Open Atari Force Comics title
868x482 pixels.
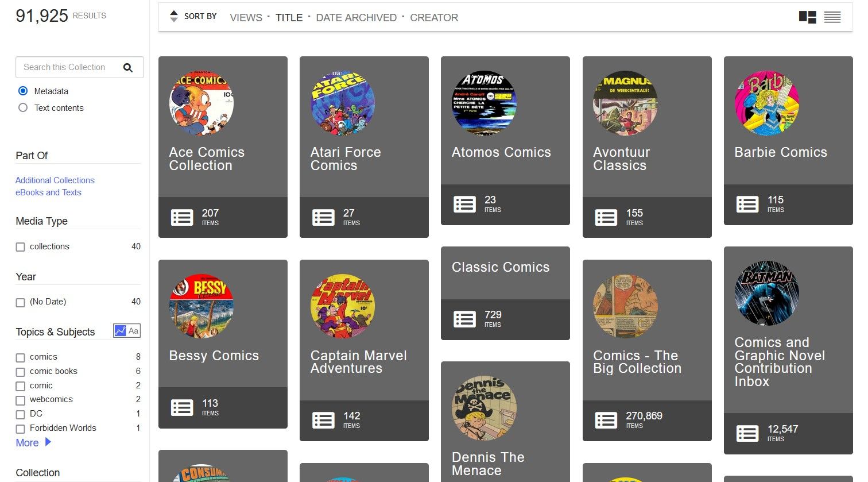(346, 159)
